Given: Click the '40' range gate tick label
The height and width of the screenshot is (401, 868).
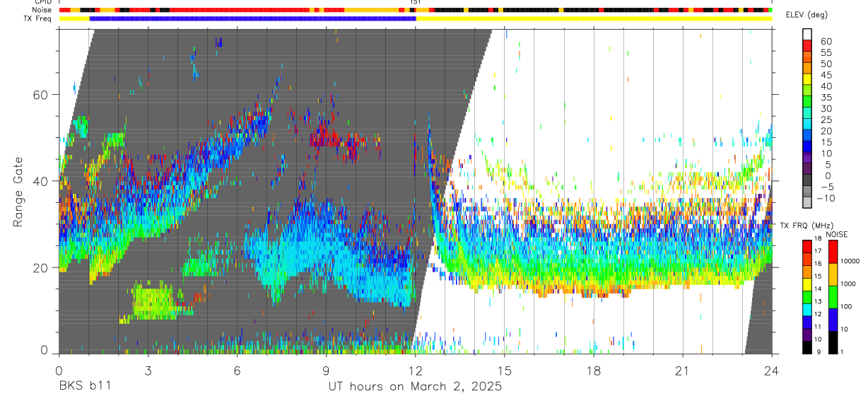Looking at the screenshot, I should (x=42, y=180).
